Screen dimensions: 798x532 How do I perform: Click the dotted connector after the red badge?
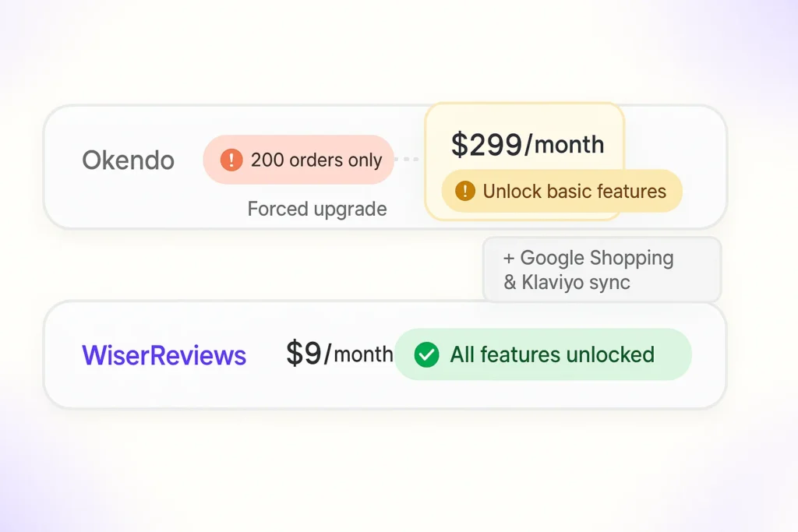[408, 160]
